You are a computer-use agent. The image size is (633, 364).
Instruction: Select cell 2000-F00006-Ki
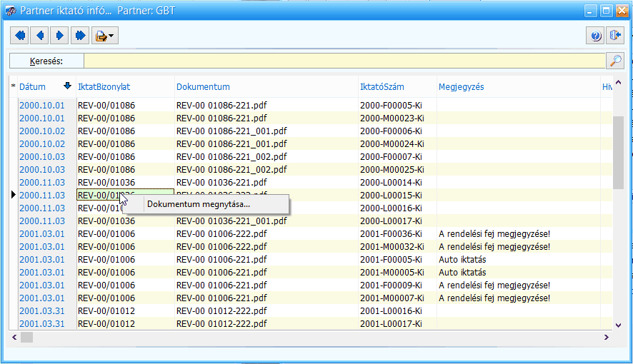pos(391,131)
